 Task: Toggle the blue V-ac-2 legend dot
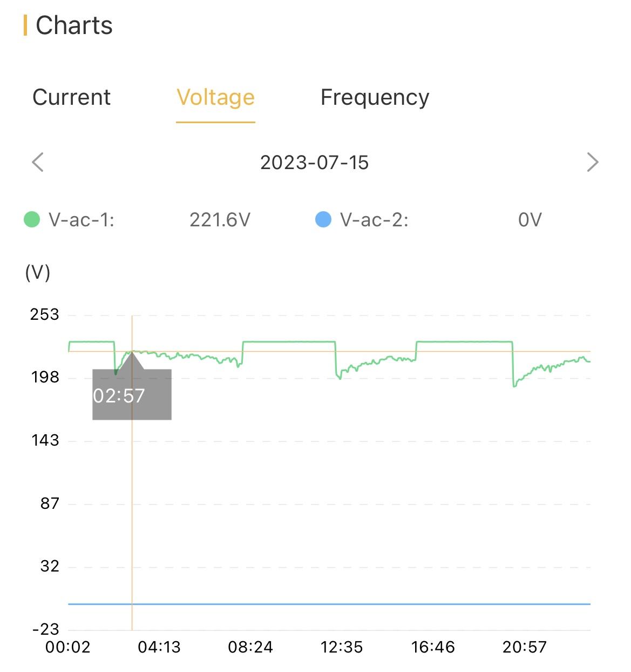click(323, 220)
